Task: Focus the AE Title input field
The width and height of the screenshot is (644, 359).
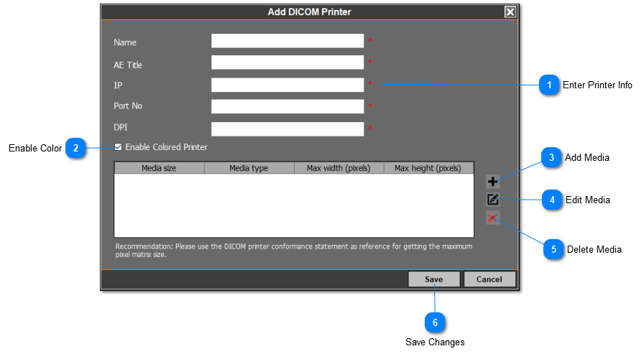Action: click(287, 62)
